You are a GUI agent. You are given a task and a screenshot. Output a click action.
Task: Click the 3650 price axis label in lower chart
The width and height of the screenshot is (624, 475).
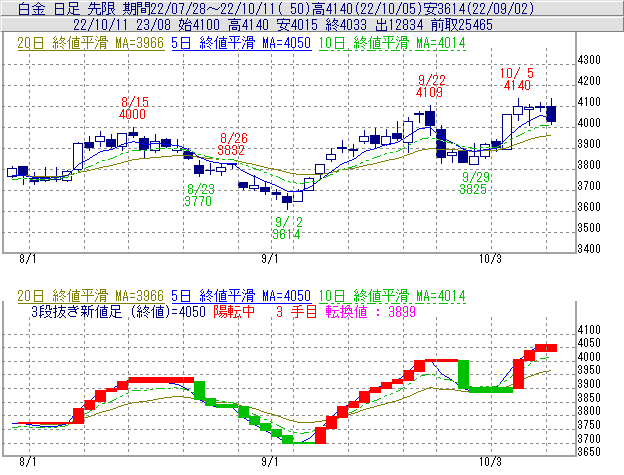pos(589,452)
